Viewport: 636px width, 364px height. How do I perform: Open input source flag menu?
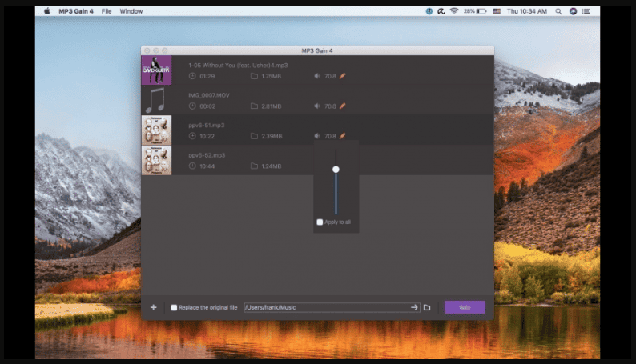(497, 11)
